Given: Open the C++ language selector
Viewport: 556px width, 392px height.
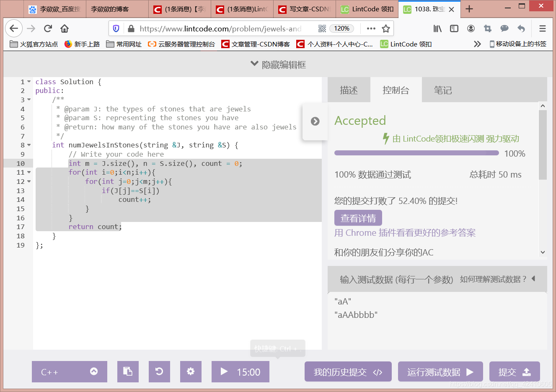Looking at the screenshot, I should [69, 371].
